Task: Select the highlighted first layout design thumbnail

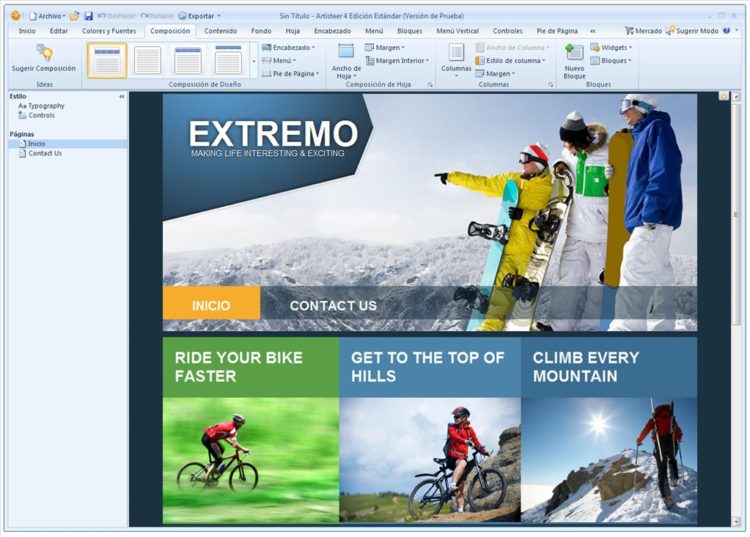Action: [107, 60]
